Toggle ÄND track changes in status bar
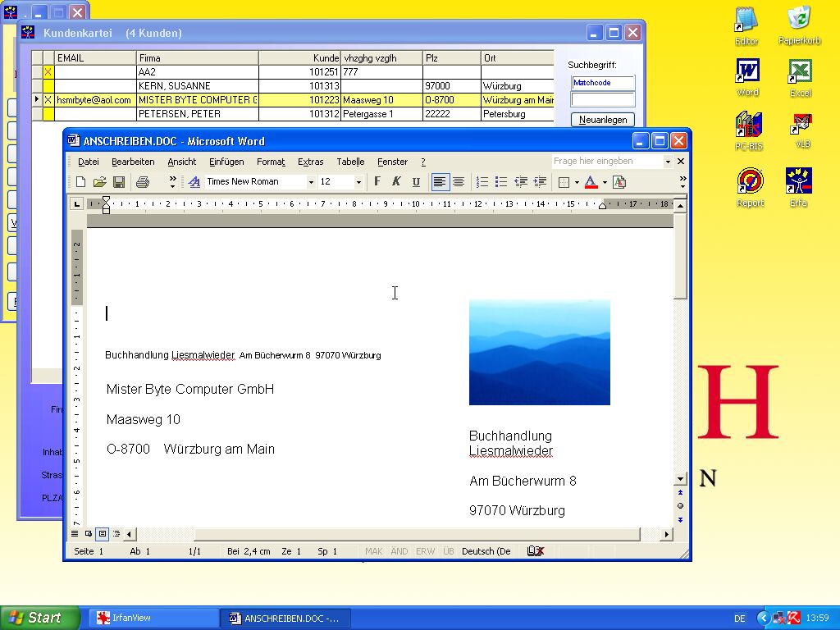Screen dimensions: 840x630 (399, 551)
